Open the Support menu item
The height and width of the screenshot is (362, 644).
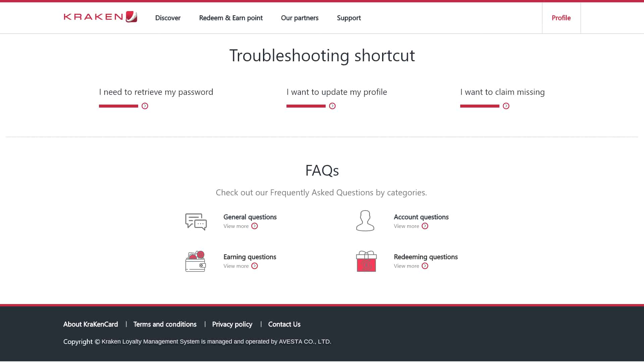tap(349, 18)
